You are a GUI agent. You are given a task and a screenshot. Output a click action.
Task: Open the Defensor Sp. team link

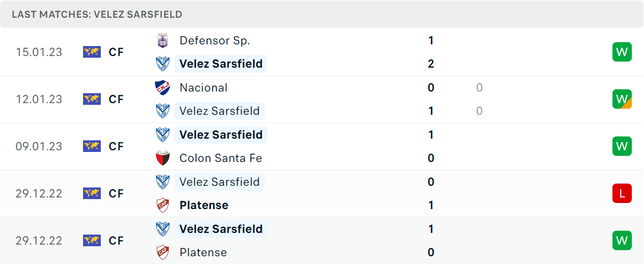coord(215,40)
